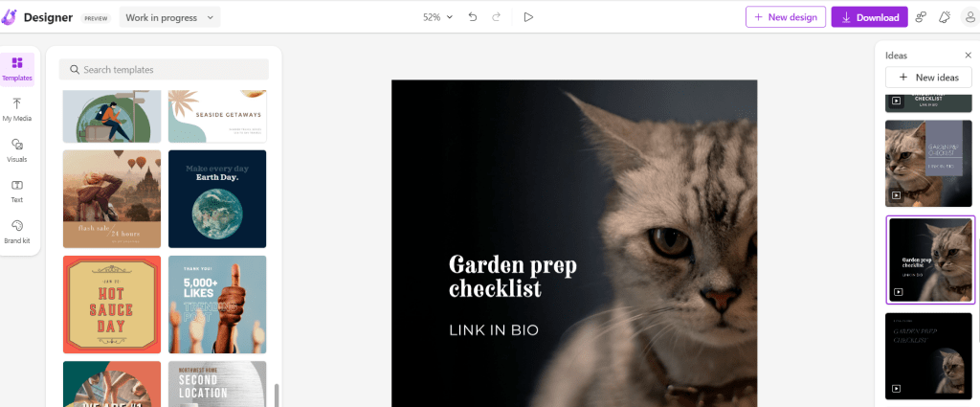Open the user account avatar

click(x=969, y=17)
